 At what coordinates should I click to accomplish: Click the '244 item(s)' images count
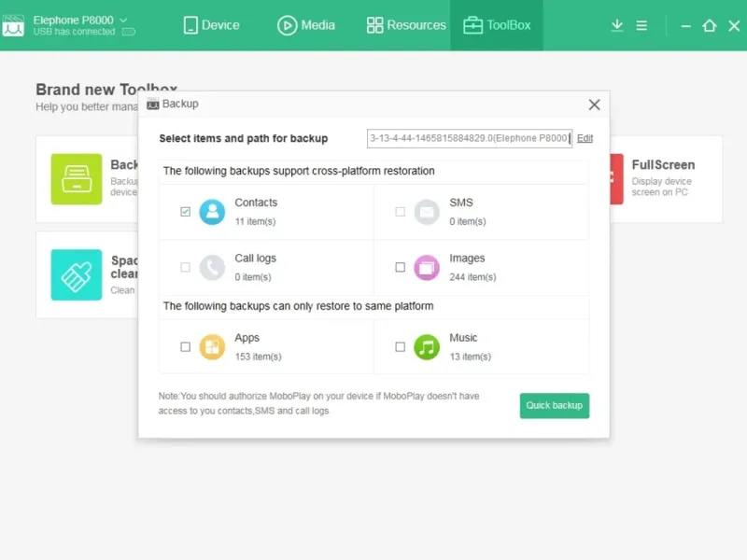(x=472, y=277)
